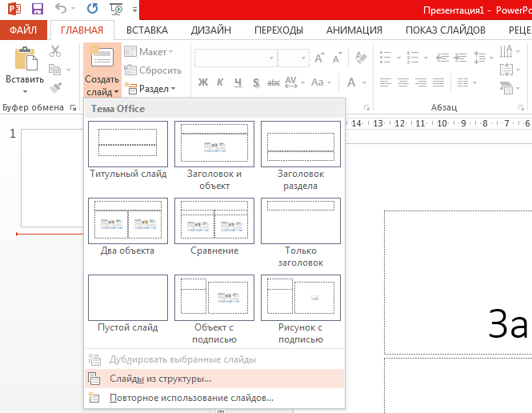Select Повторное использование слайдов option

(191, 397)
